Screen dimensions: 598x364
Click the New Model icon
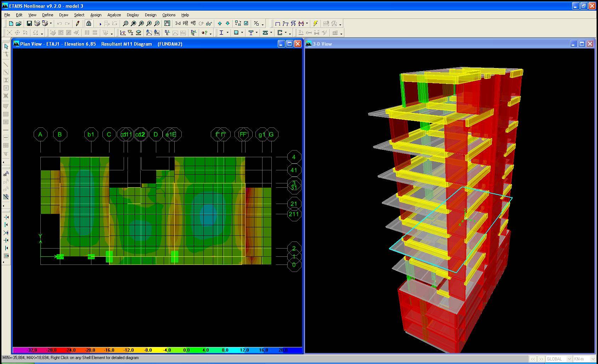11,23
